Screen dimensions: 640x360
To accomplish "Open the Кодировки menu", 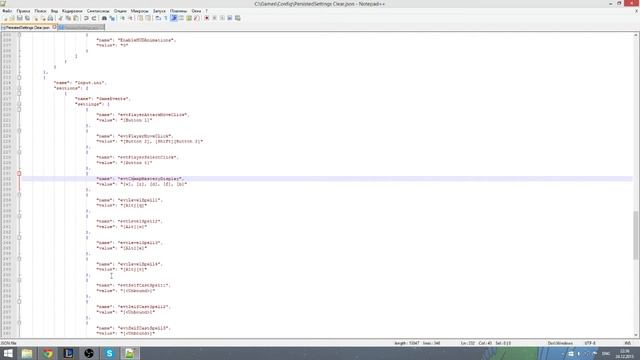I will click(x=72, y=11).
